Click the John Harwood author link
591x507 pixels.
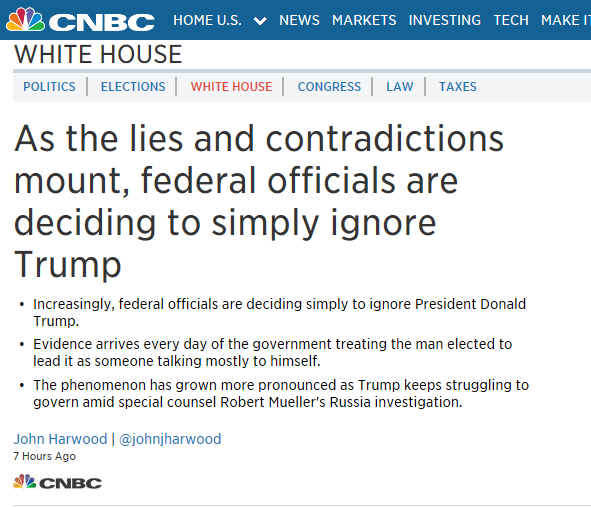(60, 439)
